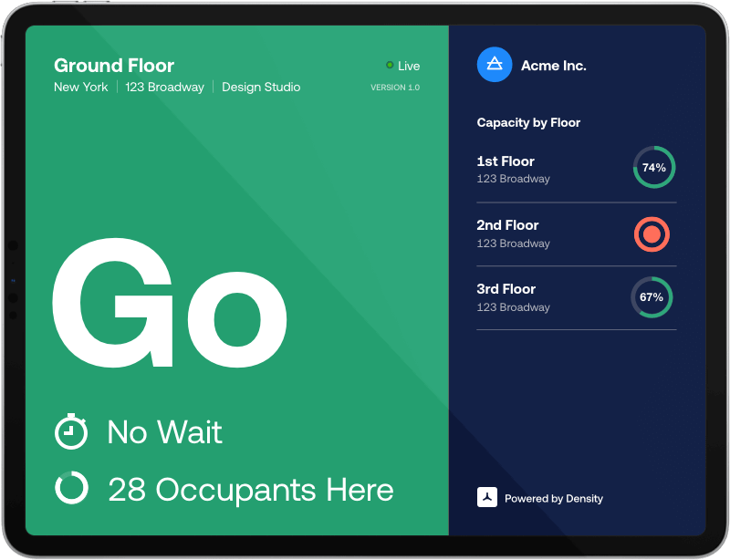Open the 3rd Floor row label

506,289
